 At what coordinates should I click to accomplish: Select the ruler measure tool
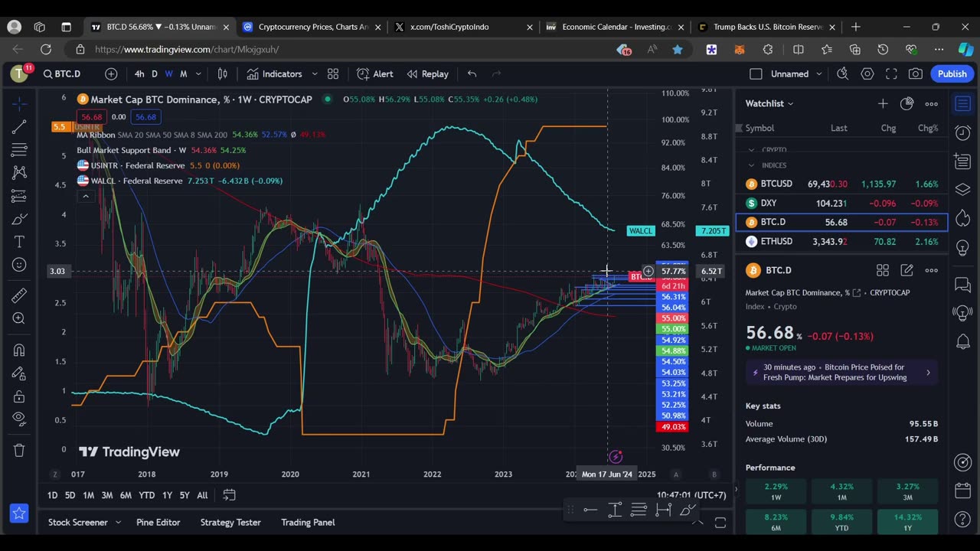[x=19, y=295]
